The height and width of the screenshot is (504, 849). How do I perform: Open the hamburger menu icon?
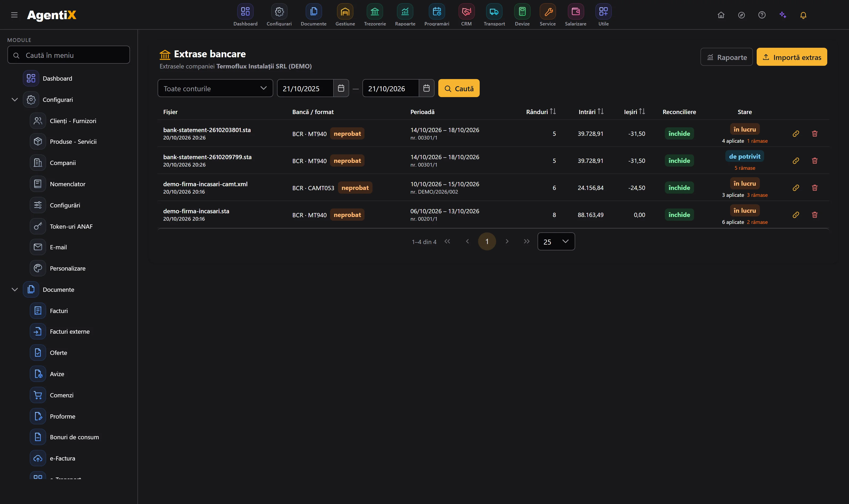pos(14,15)
